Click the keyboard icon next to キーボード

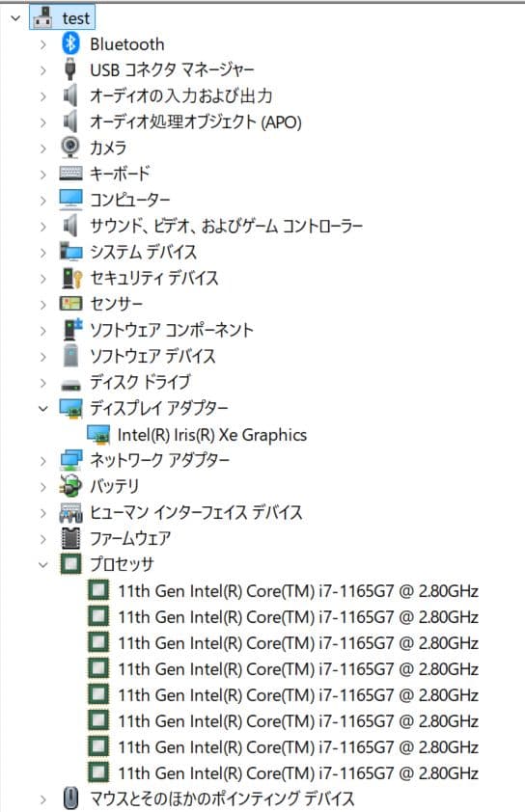(x=70, y=174)
